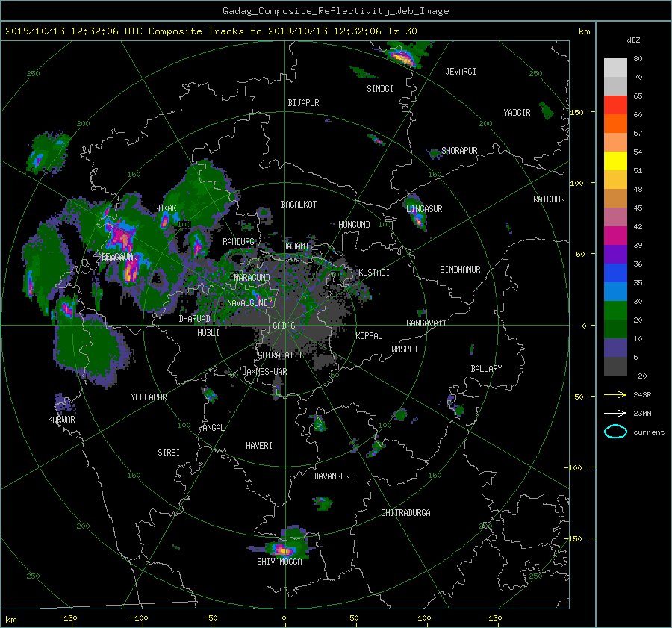Pick the magenta 39-42 dBZ legend swatch
Viewport: 672px width, 628px height.
pyautogui.click(x=615, y=236)
